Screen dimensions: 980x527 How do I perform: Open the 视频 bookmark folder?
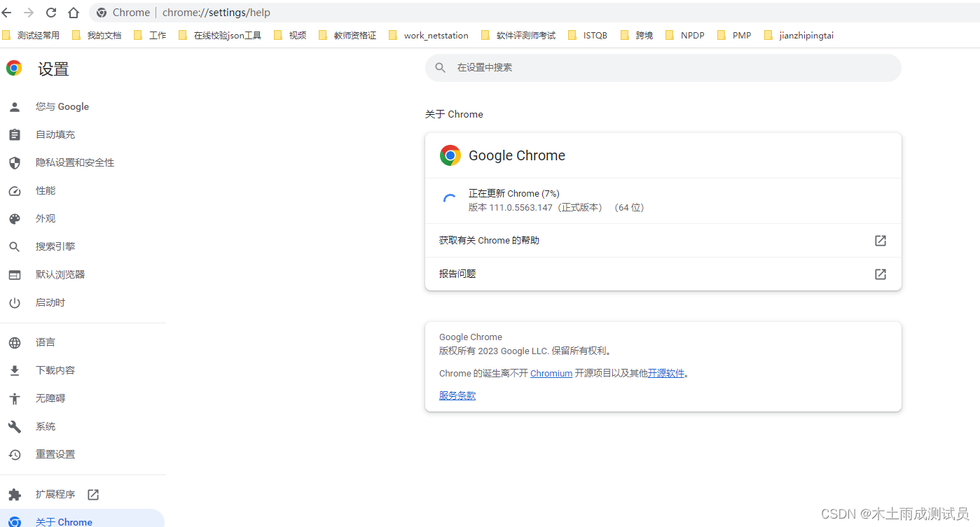pyautogui.click(x=290, y=35)
